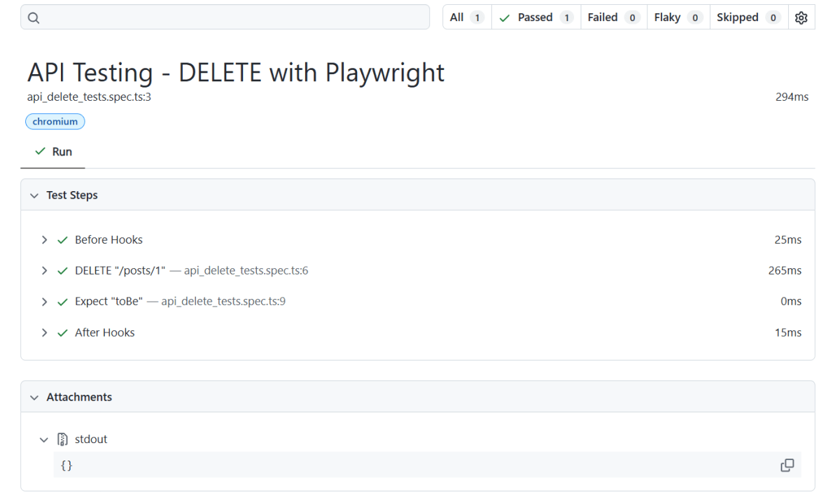840x504 pixels.
Task: Click checkmark next to Expect "toBe" step
Action: pos(62,302)
